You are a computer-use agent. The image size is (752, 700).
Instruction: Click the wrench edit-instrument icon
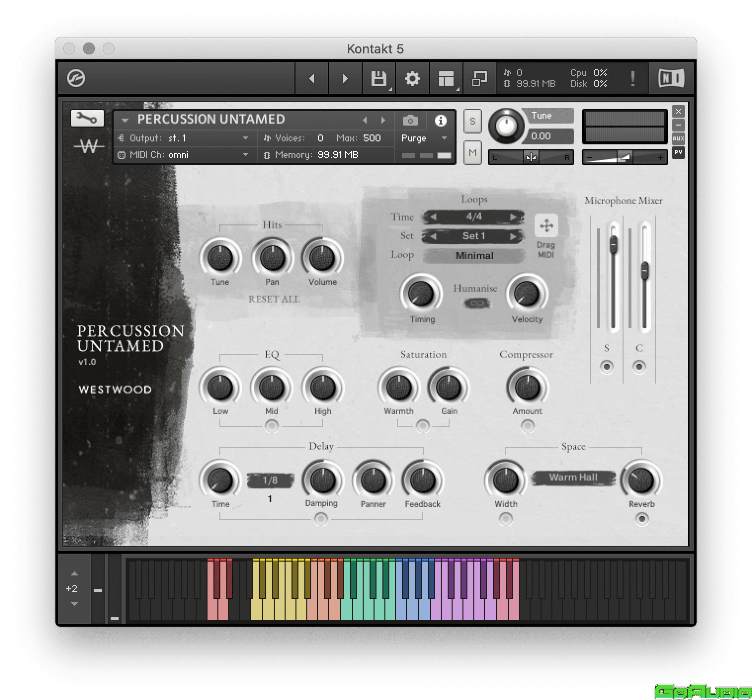pyautogui.click(x=87, y=118)
